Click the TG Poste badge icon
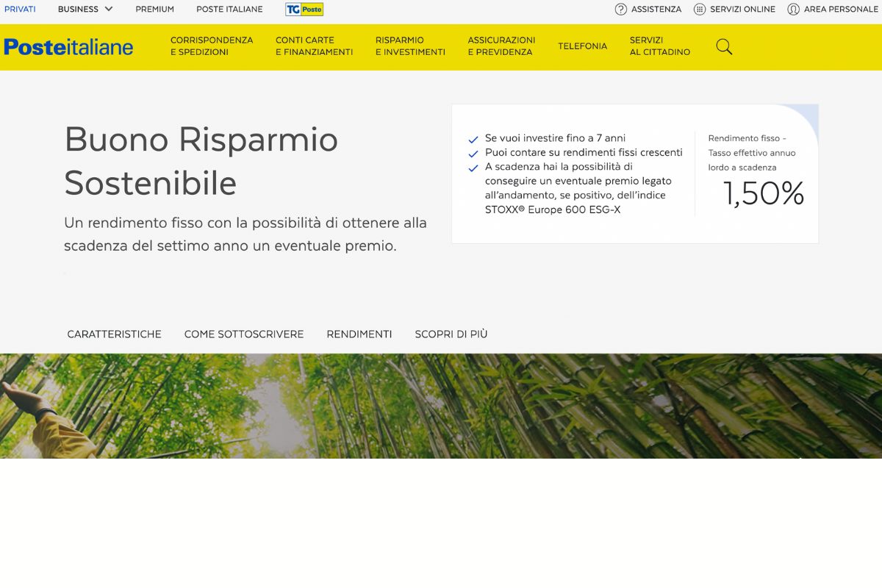The height and width of the screenshot is (588, 882). 304,10
